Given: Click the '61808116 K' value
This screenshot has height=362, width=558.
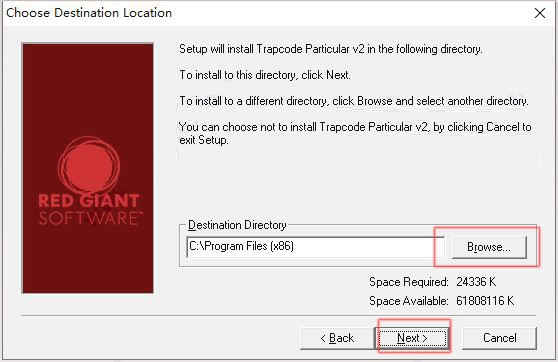Looking at the screenshot, I should [x=485, y=301].
